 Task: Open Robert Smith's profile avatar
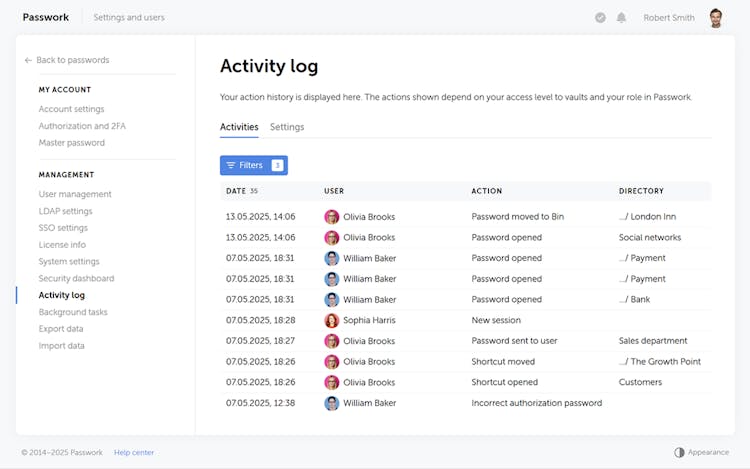[x=716, y=18]
